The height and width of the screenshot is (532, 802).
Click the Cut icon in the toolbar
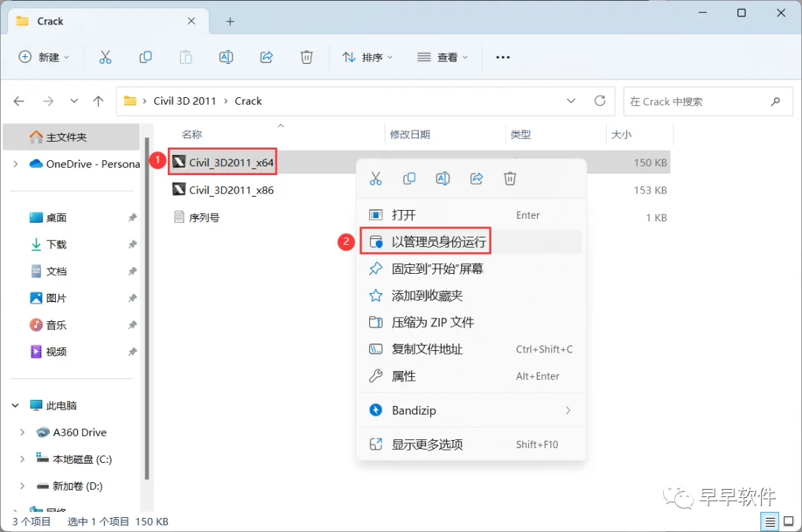(x=105, y=57)
